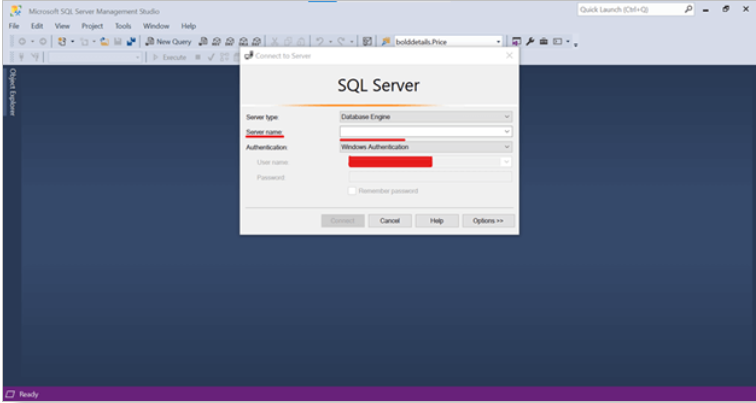Expand the toolbar overflow options arrow

coord(576,45)
